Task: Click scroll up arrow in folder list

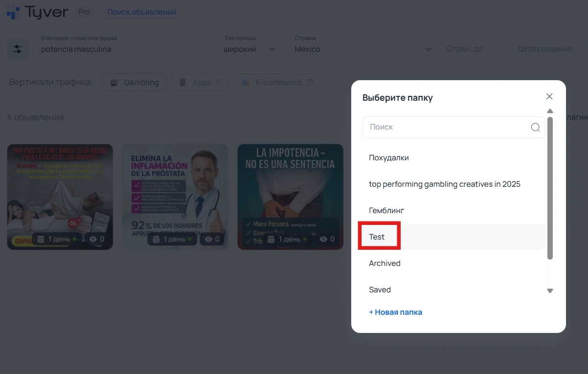Action: pos(550,111)
